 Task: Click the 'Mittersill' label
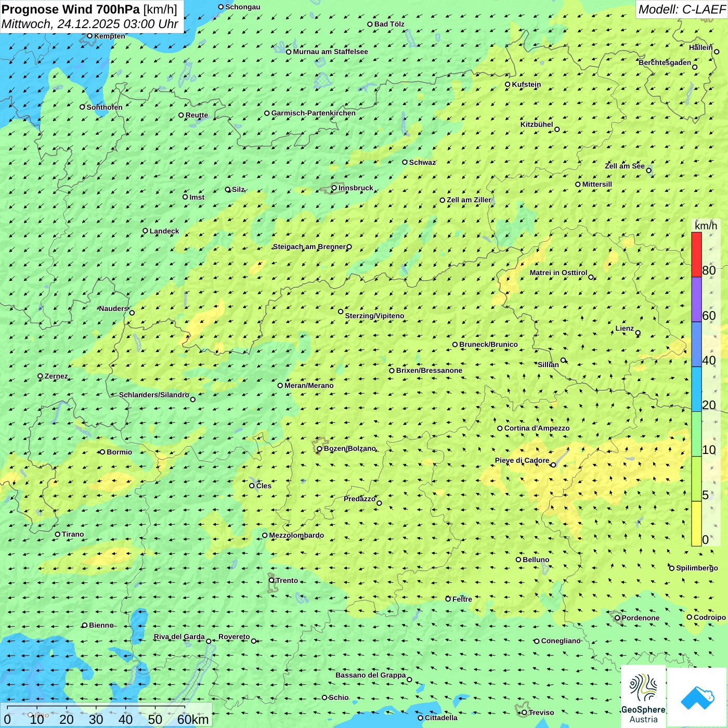point(597,184)
